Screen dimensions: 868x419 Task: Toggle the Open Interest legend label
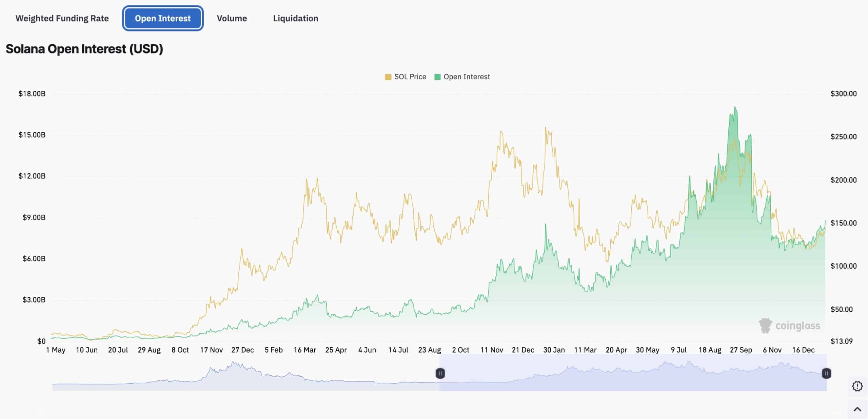point(467,77)
